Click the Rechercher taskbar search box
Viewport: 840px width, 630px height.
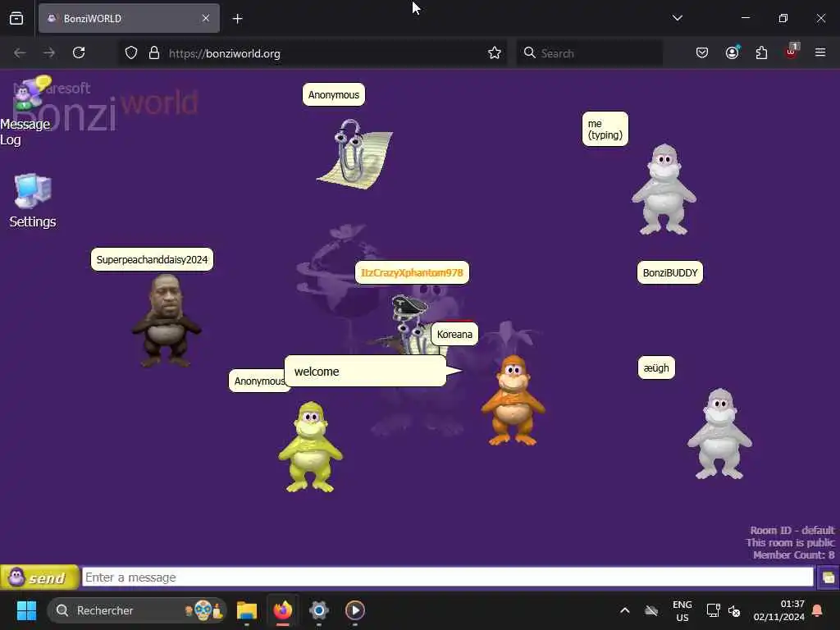137,610
